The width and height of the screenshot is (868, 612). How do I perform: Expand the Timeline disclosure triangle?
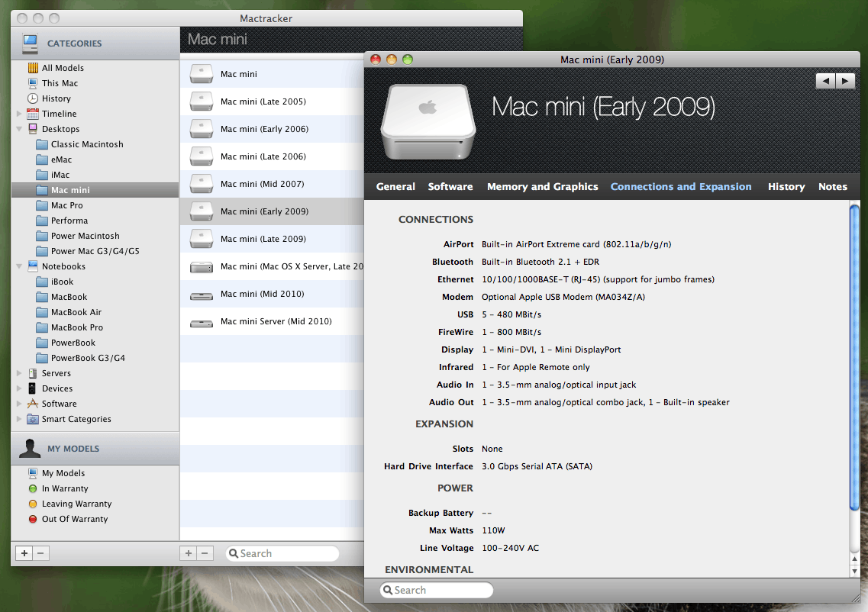19,114
